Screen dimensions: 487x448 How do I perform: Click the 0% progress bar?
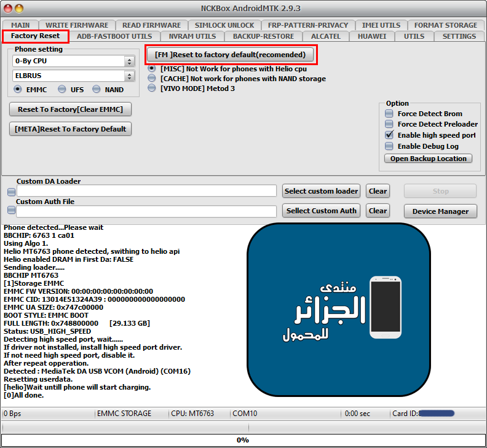(243, 440)
